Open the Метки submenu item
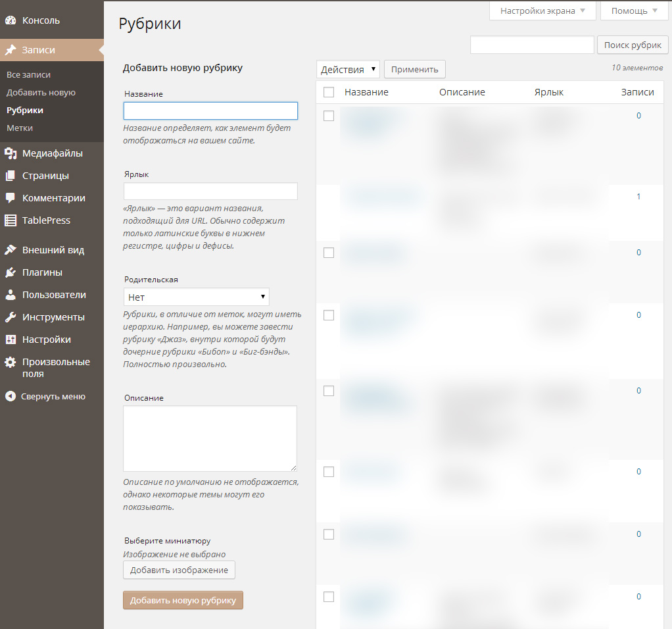672x629 pixels. 20,128
